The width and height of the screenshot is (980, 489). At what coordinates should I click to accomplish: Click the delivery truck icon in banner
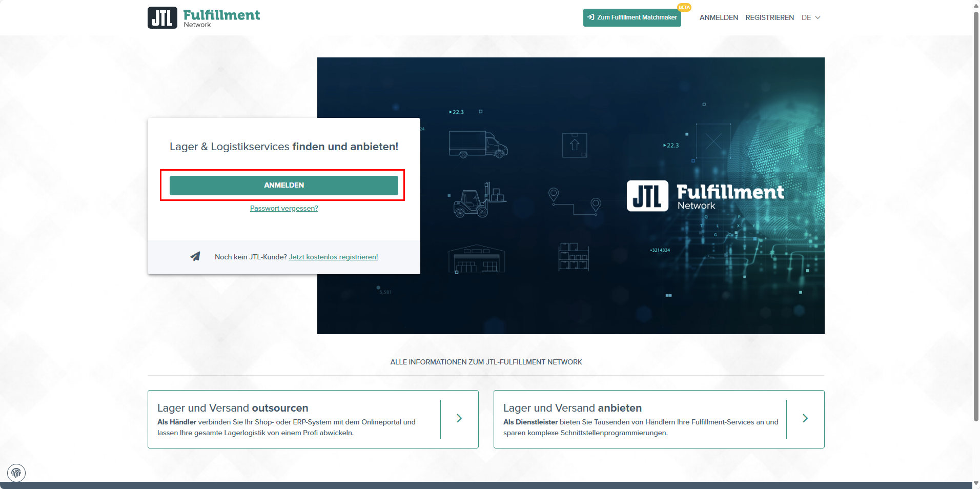click(478, 144)
